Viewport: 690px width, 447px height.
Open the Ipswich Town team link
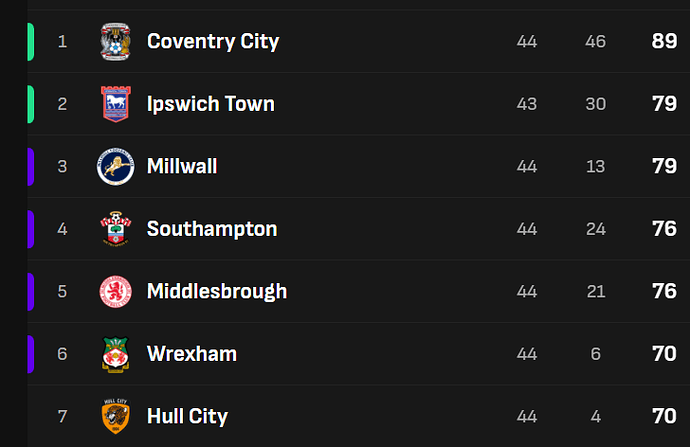click(x=211, y=104)
